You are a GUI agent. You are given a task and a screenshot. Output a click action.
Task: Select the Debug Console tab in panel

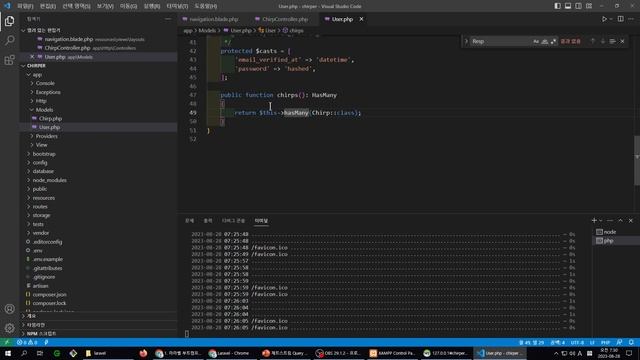pos(233,220)
